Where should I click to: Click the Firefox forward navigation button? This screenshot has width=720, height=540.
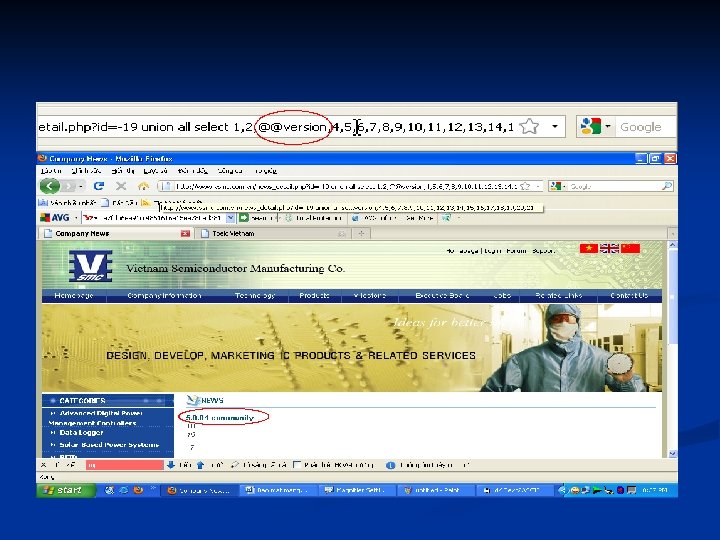pyautogui.click(x=68, y=186)
